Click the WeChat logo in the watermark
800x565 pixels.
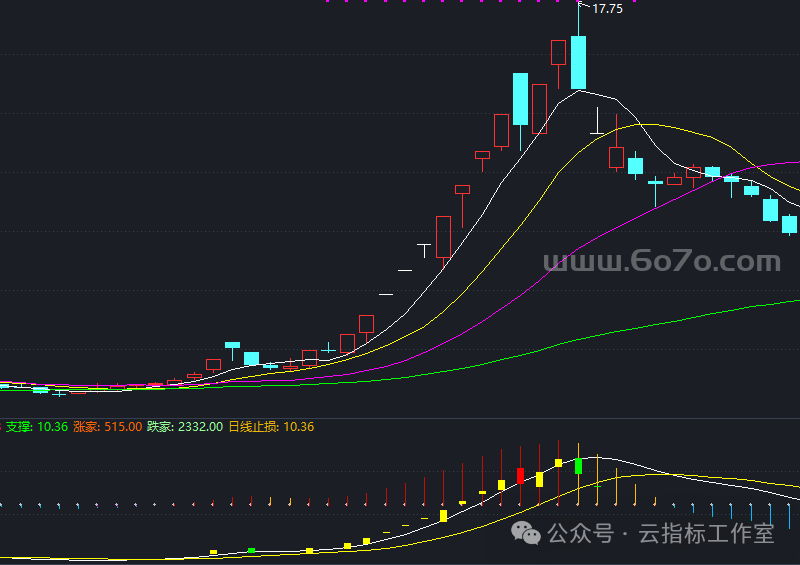pos(527,533)
